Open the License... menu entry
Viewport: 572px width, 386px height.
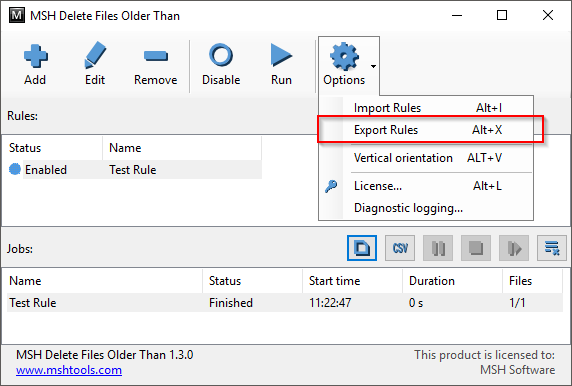coord(426,186)
